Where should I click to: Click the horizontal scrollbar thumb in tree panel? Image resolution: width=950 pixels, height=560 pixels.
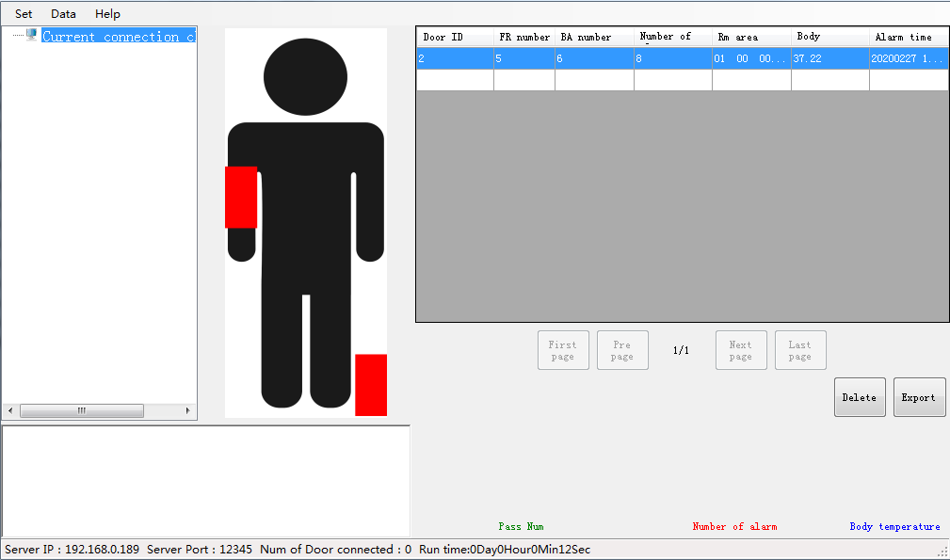point(82,411)
